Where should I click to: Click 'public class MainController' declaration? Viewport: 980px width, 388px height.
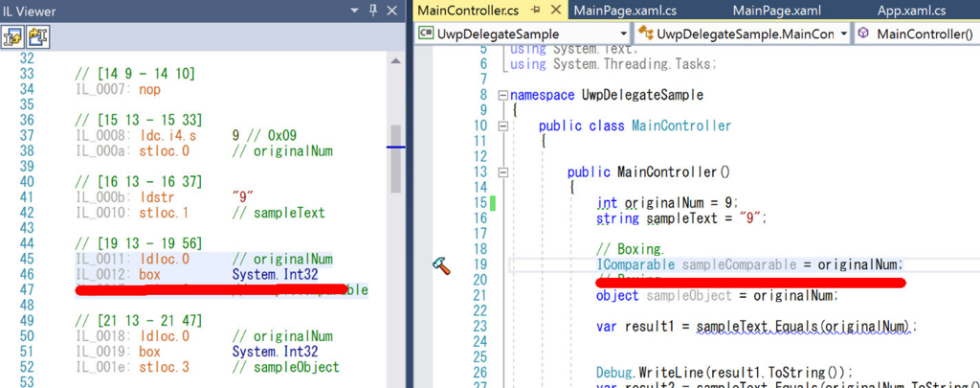[635, 126]
